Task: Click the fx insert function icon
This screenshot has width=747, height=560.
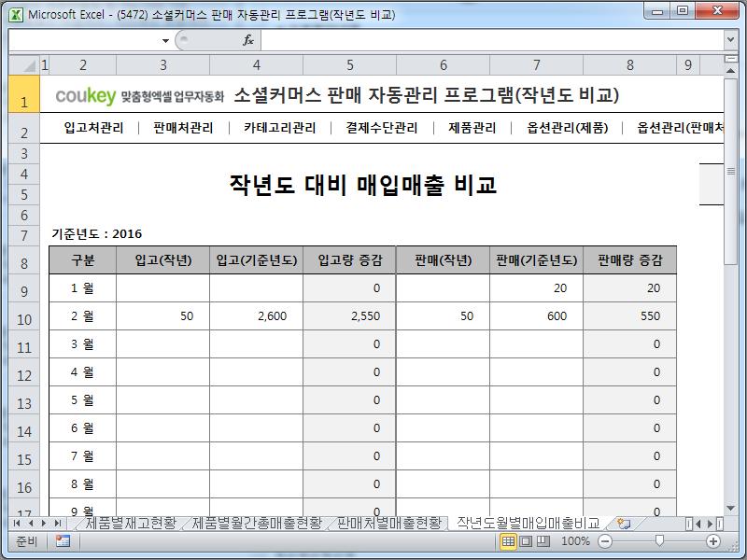Action: click(x=248, y=40)
